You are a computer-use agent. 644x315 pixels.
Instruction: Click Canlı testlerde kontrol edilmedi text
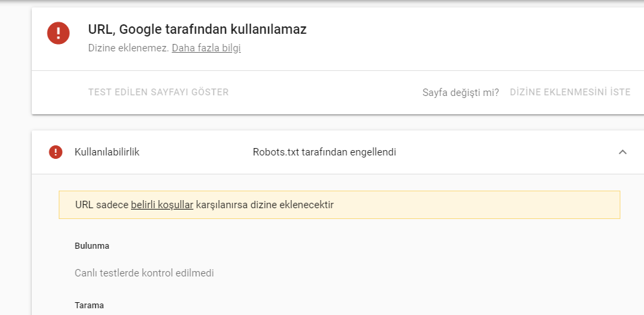(x=144, y=273)
